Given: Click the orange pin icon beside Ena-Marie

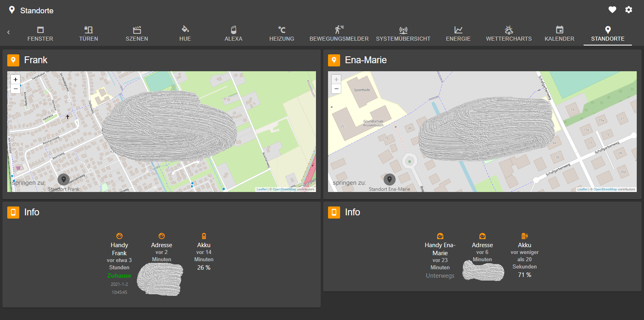Looking at the screenshot, I should [334, 60].
